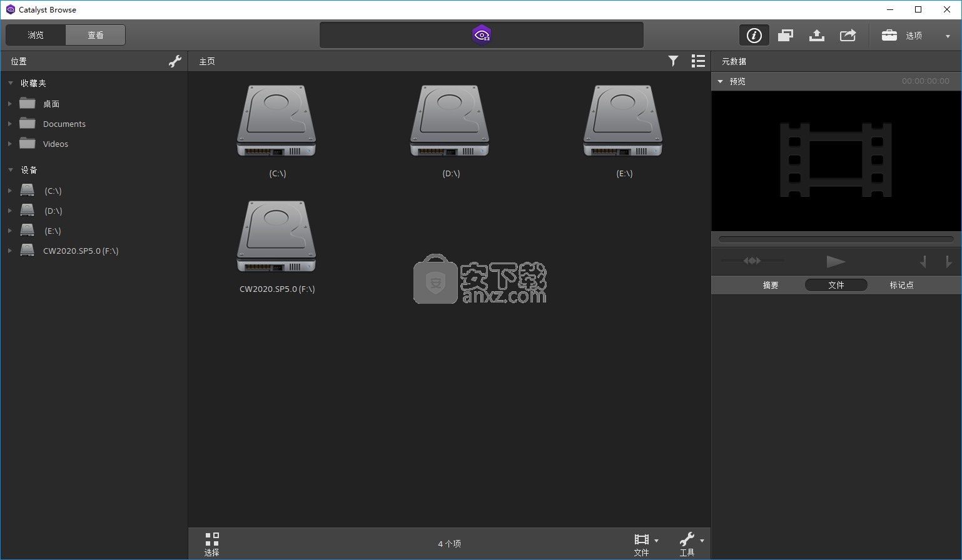Image resolution: width=962 pixels, height=560 pixels.
Task: Click the mark in point button
Action: point(923,261)
